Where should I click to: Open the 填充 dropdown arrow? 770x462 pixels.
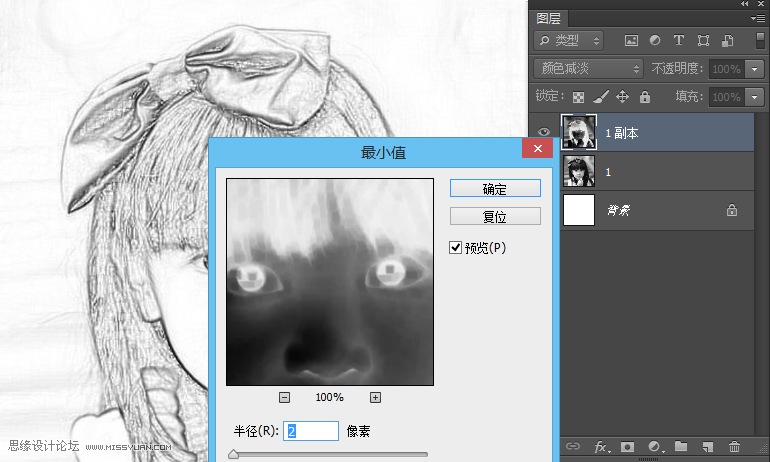tap(754, 97)
